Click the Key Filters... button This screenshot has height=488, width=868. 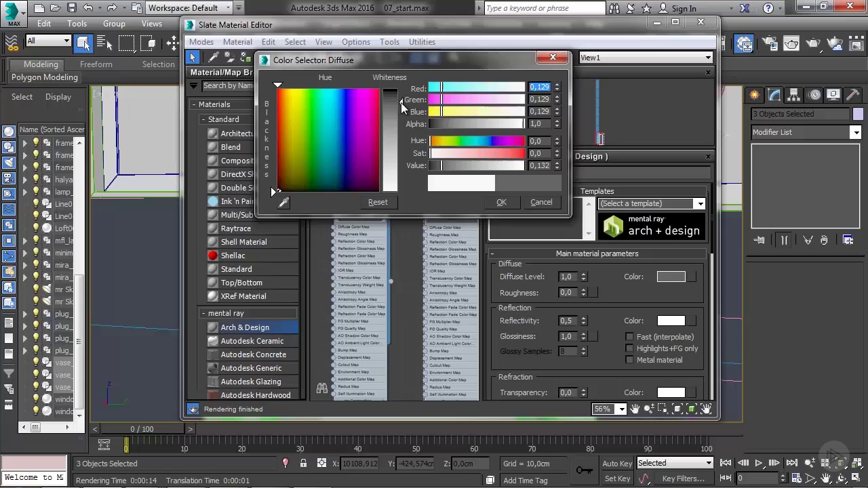tap(683, 479)
